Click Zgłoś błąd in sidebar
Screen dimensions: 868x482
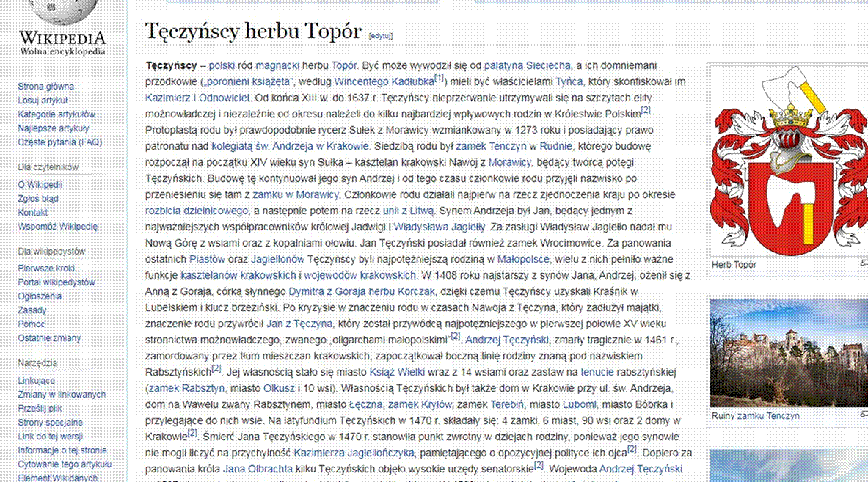38,198
